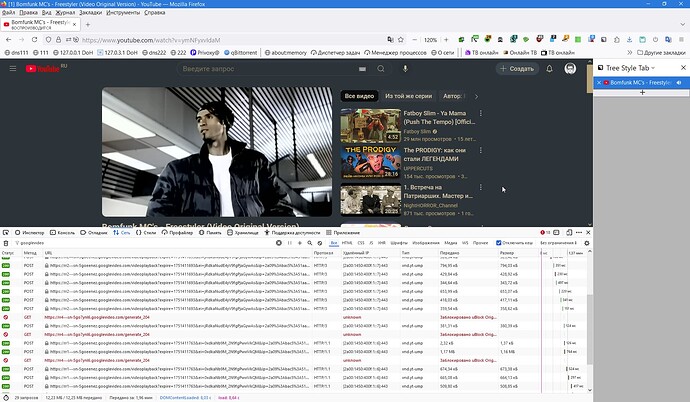690x402 pixels.
Task: Toggle responsive design mode icon
Action: click(x=569, y=232)
